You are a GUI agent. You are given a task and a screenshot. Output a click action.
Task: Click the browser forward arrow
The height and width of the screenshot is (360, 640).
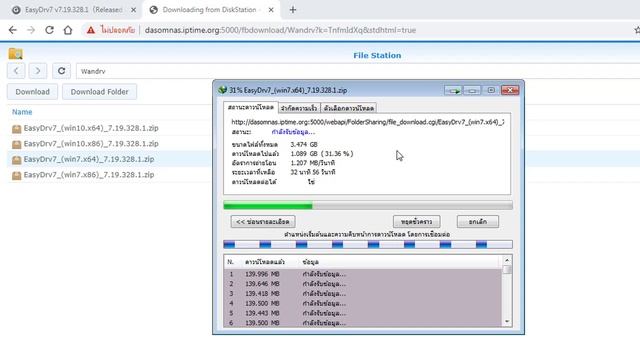click(31, 30)
